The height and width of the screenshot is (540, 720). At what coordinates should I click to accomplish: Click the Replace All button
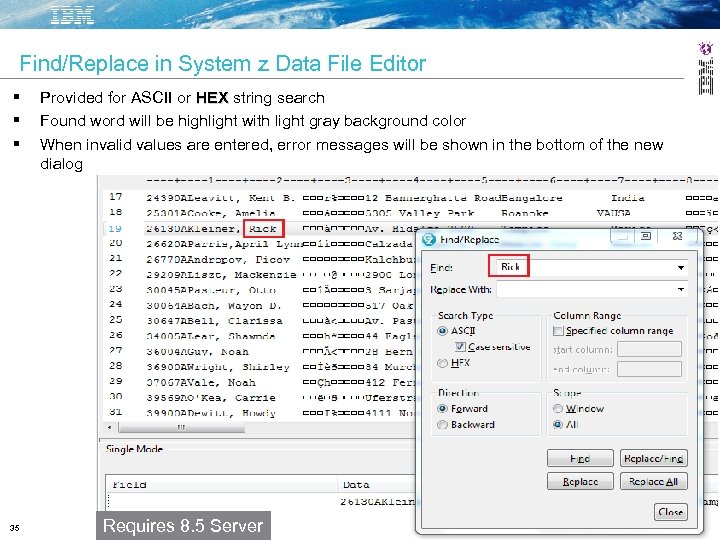pos(653,481)
